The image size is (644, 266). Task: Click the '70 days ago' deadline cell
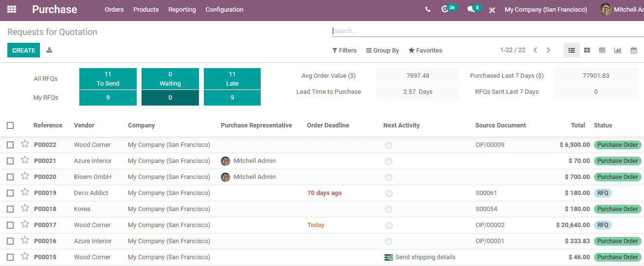324,193
